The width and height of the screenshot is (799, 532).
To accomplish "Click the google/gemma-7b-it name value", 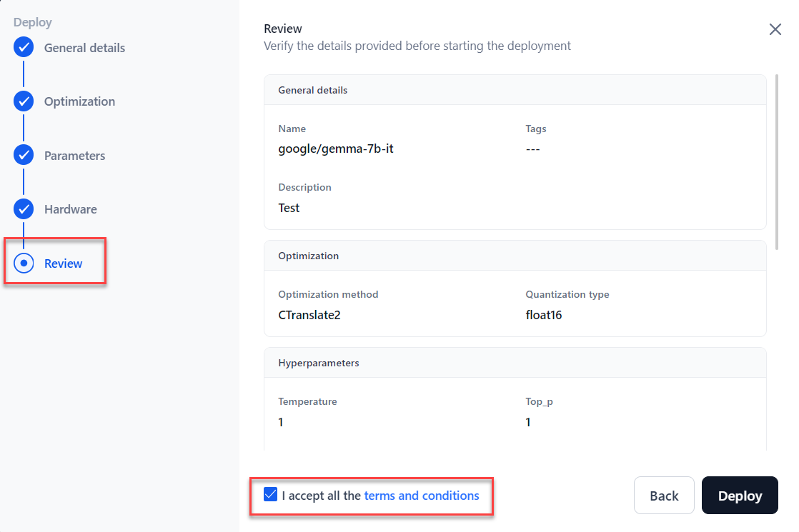I will 336,149.
